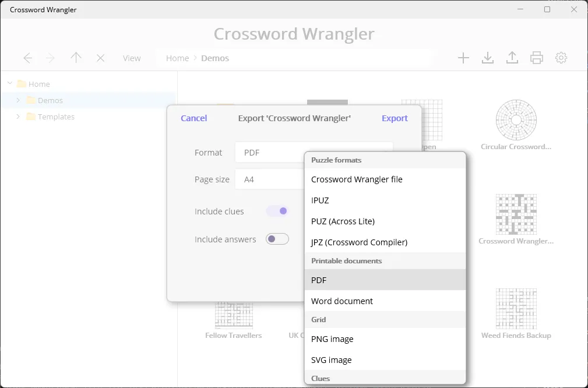Screen dimensions: 588x388
Task: Open Fellow Travellers puzzle thumbnail
Action: [234, 315]
